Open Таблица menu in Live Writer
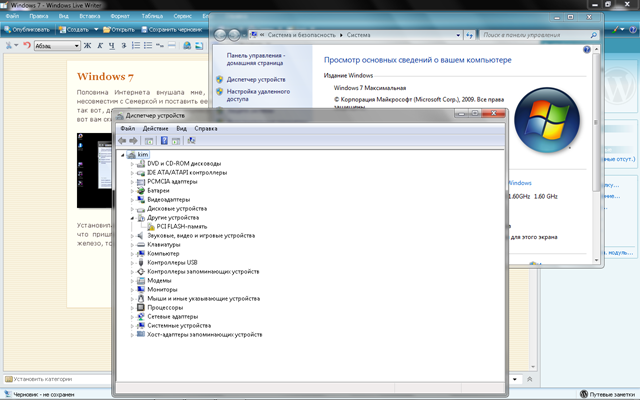Screen dimensions: 640x400 click(x=152, y=16)
